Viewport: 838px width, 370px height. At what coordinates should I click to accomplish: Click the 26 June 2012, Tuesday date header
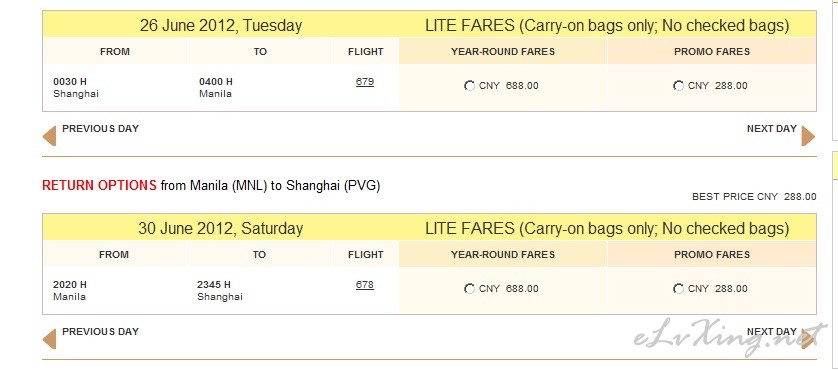click(x=221, y=25)
